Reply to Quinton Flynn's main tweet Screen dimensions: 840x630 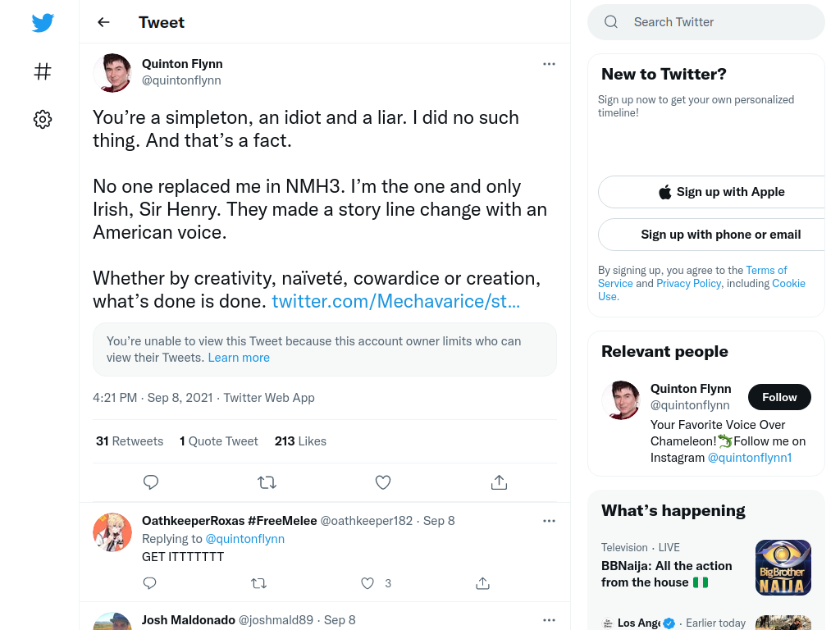point(151,482)
